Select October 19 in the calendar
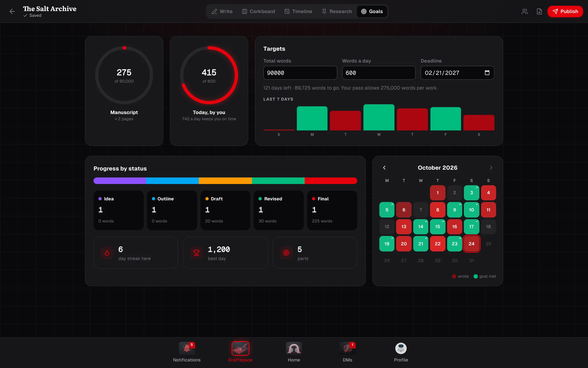The height and width of the screenshot is (368, 588). pos(387,244)
